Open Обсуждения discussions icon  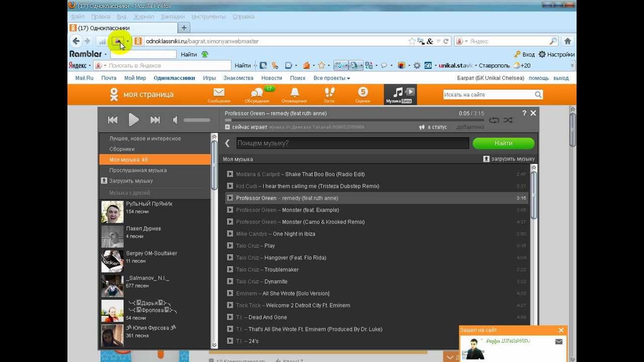pyautogui.click(x=257, y=95)
